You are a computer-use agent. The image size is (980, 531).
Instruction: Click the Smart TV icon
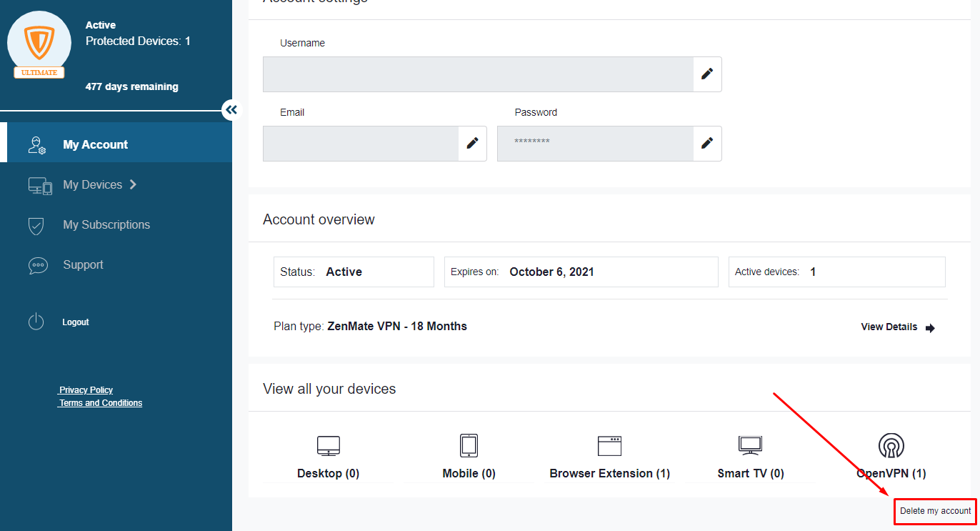[x=751, y=446]
